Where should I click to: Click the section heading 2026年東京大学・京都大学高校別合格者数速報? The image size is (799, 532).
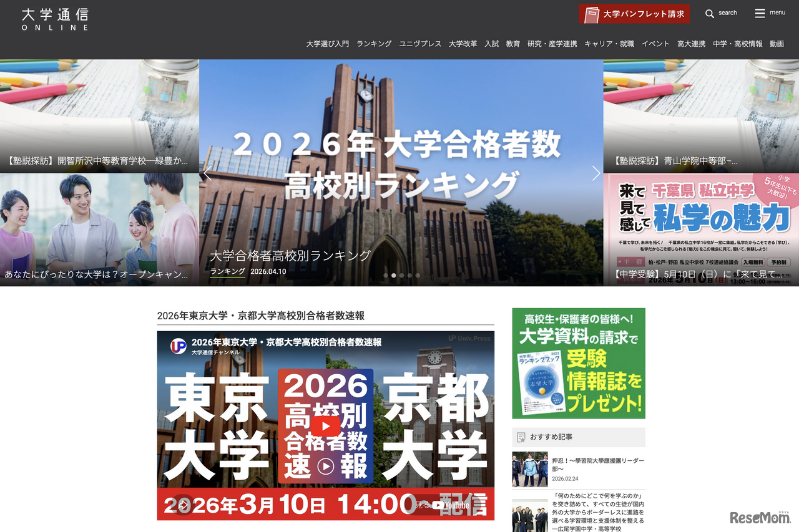(261, 316)
